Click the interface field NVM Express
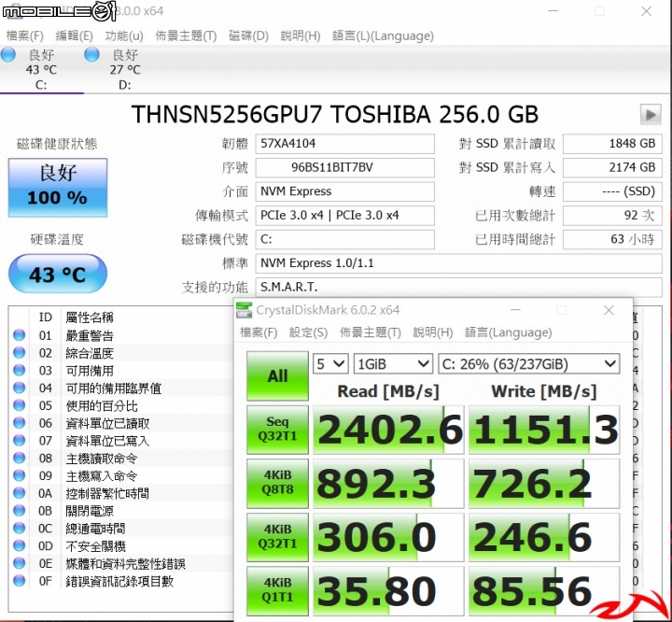The width and height of the screenshot is (672, 622). [x=345, y=191]
